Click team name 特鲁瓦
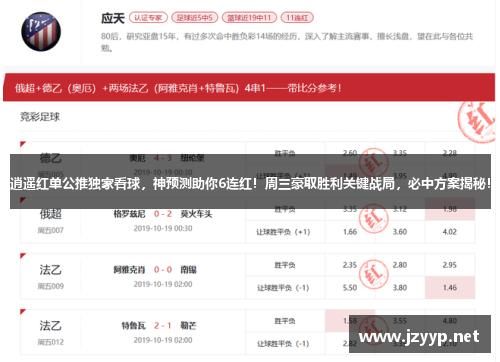This screenshot has height=362, width=500. click(x=133, y=326)
